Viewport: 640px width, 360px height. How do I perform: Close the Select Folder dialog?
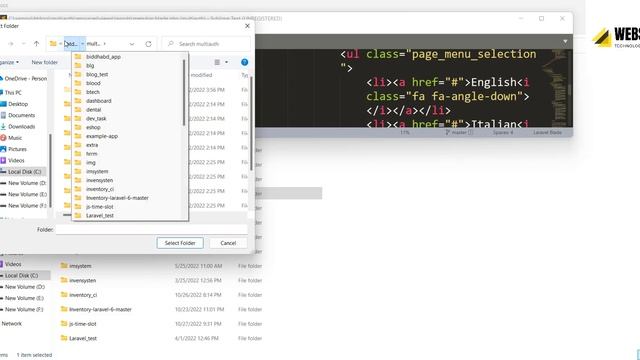[247, 26]
